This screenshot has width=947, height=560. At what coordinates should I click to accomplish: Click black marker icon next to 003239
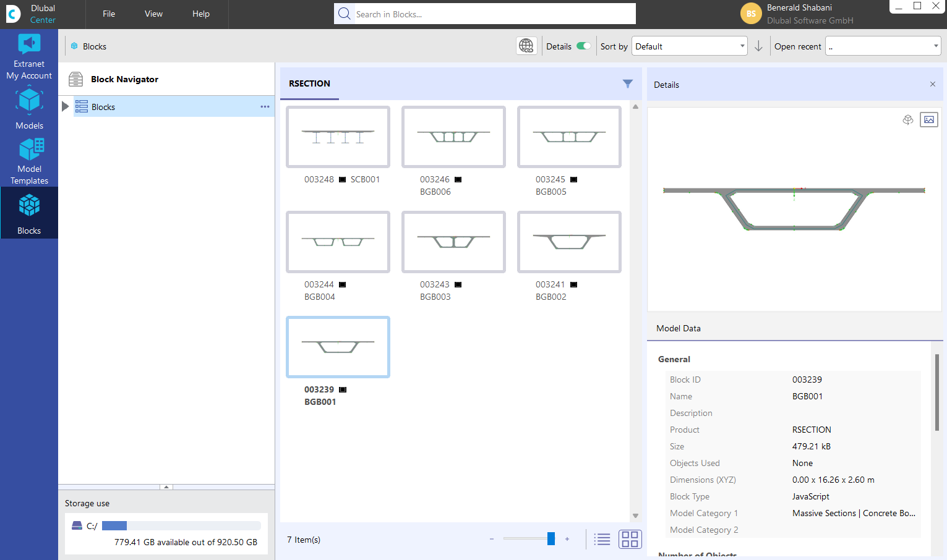coord(343,390)
